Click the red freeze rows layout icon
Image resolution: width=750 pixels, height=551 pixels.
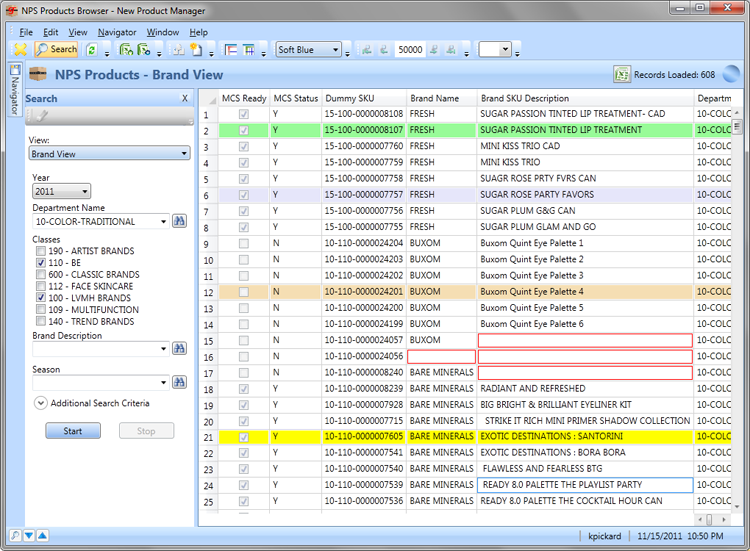(231, 50)
